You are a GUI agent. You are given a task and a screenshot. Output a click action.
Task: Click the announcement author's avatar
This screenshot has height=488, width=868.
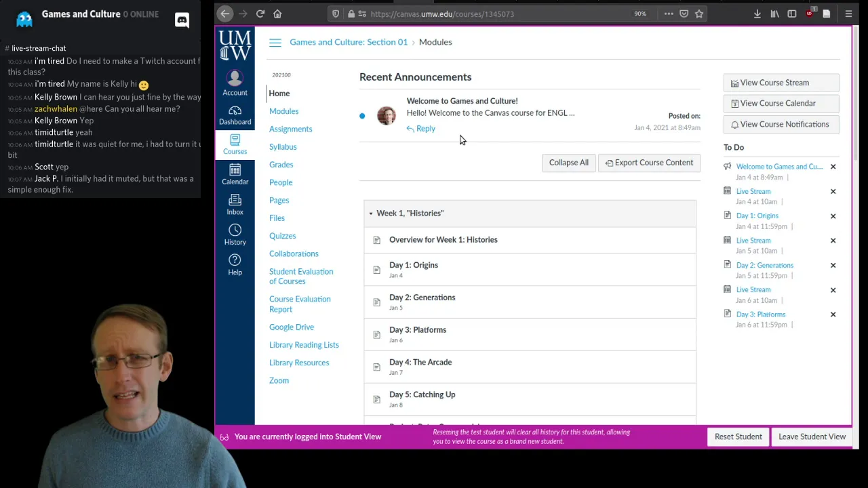pos(386,115)
